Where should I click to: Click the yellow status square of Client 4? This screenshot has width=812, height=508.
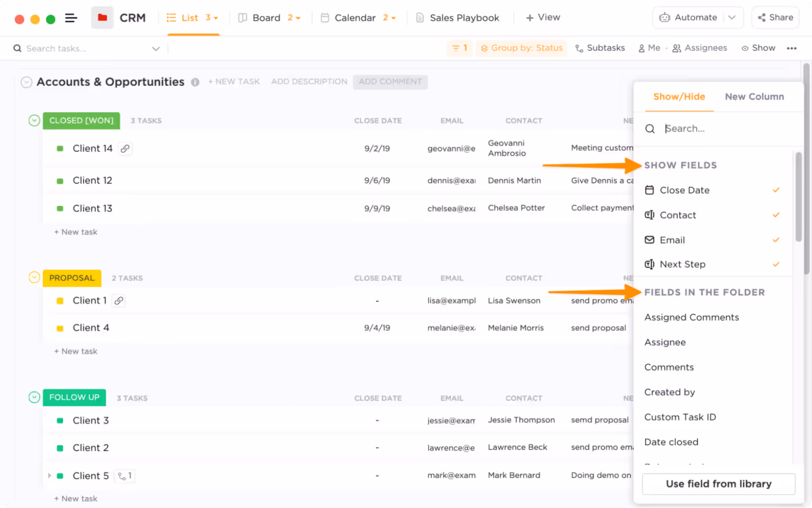coord(60,329)
